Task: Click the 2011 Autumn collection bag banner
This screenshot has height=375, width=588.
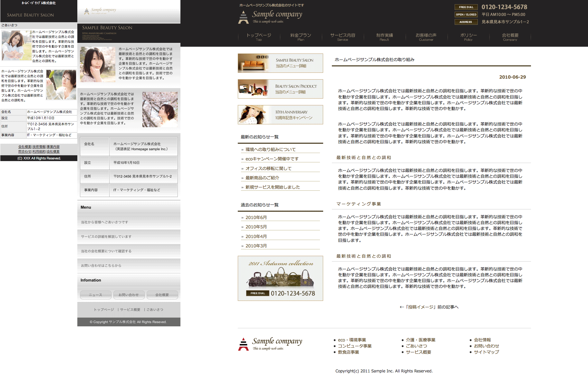Action: 280,278
